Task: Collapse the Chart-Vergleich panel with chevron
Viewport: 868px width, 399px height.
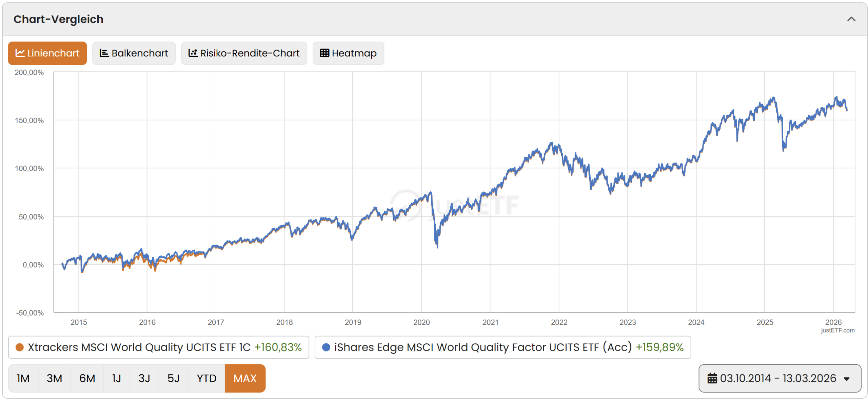Action: 851,19
